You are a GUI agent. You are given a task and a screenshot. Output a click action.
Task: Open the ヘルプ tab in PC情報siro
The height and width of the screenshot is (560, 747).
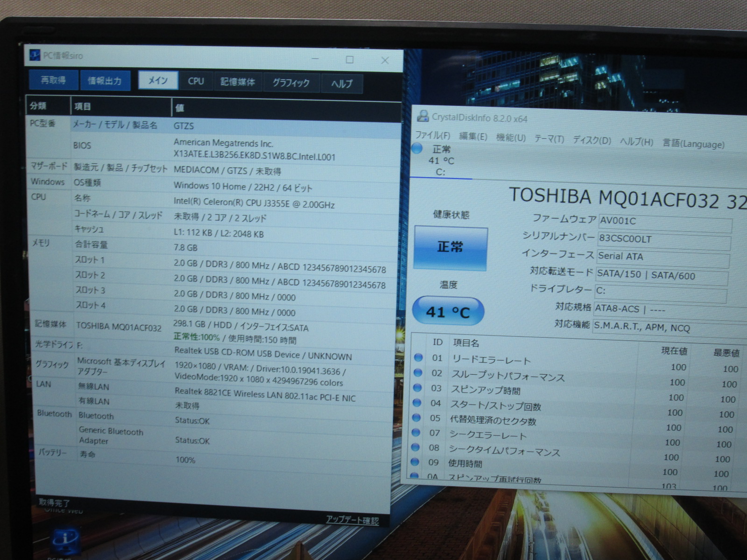click(342, 84)
